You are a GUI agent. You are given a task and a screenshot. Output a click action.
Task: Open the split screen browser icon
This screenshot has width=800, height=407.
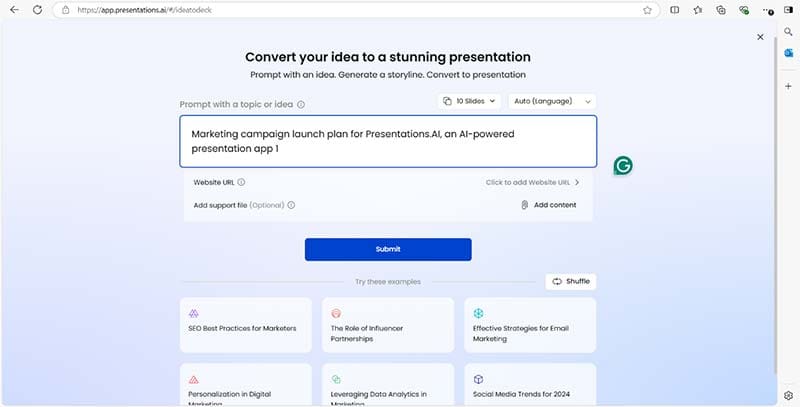click(x=674, y=10)
